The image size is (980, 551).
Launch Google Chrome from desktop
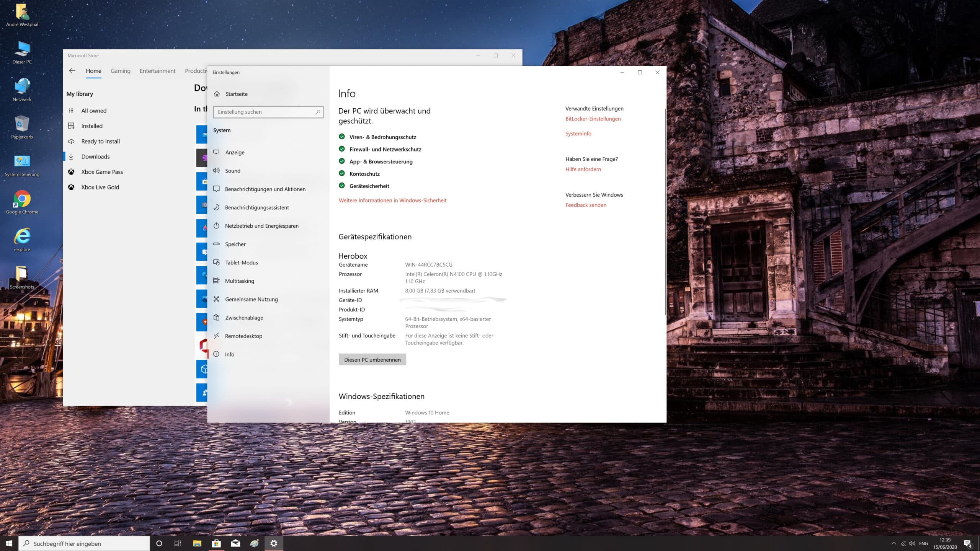[x=22, y=203]
